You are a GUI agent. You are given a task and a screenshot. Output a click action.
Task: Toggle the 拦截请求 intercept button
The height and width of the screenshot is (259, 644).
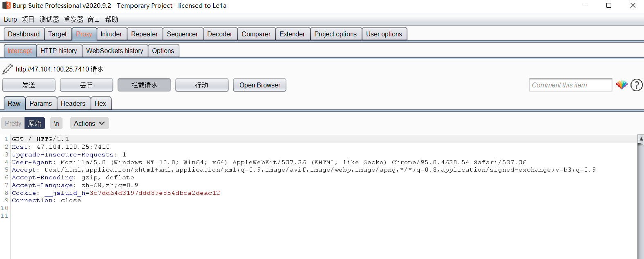point(144,85)
